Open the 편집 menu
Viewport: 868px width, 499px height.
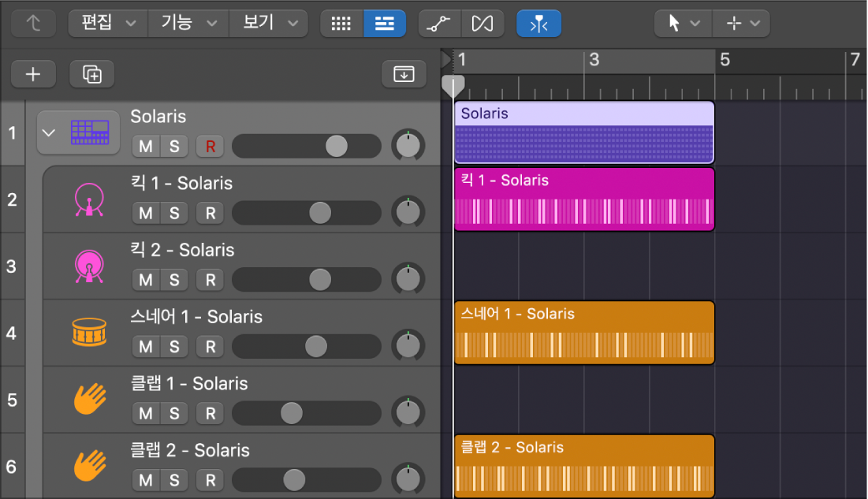[107, 23]
